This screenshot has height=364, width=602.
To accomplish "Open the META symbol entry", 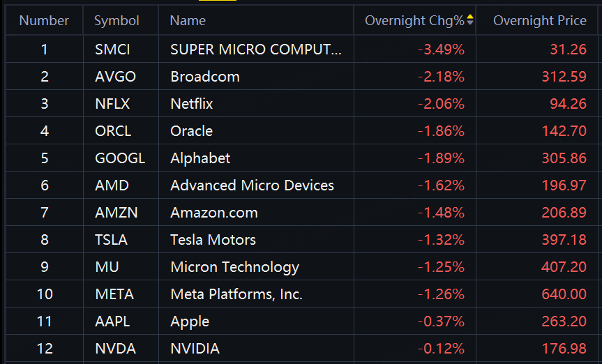I will pyautogui.click(x=114, y=294).
